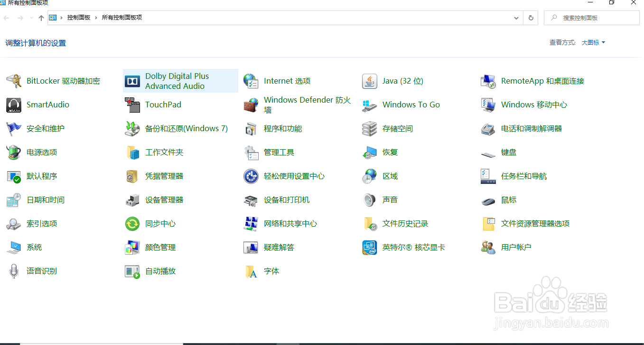Open the 区域 globe clock icon
Screen dimensions: 644x345
[x=370, y=176]
